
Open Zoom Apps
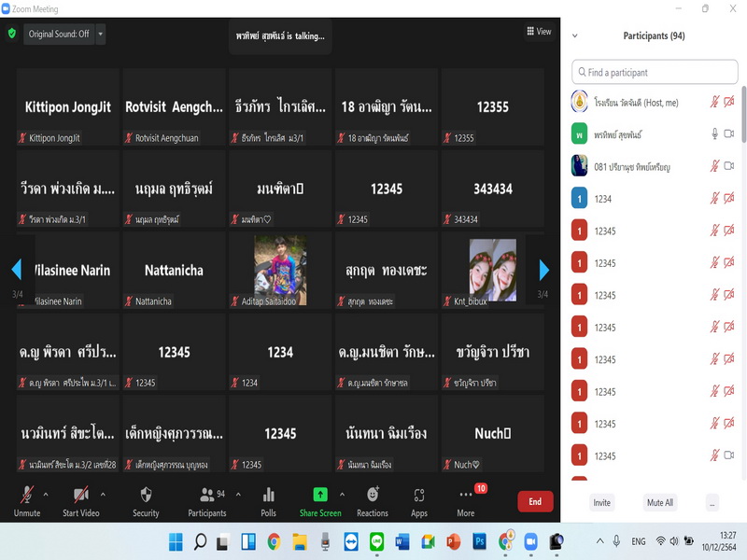(x=419, y=502)
